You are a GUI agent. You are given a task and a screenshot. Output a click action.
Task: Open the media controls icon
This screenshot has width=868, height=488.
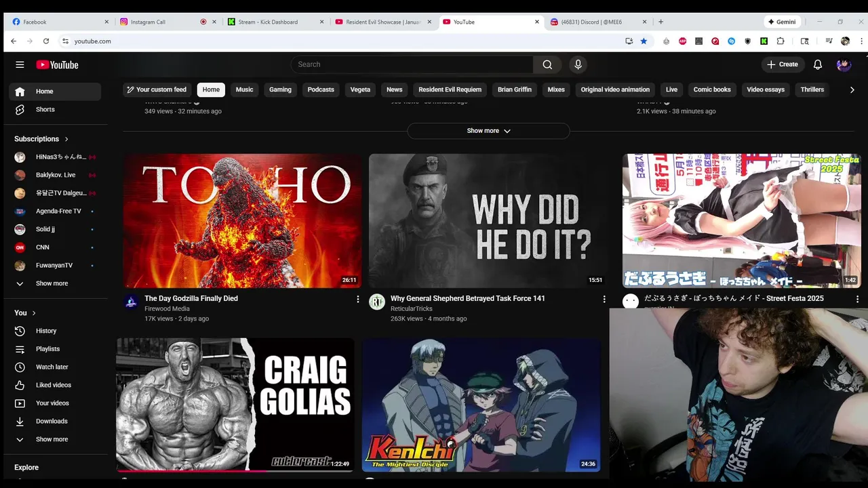(x=829, y=41)
